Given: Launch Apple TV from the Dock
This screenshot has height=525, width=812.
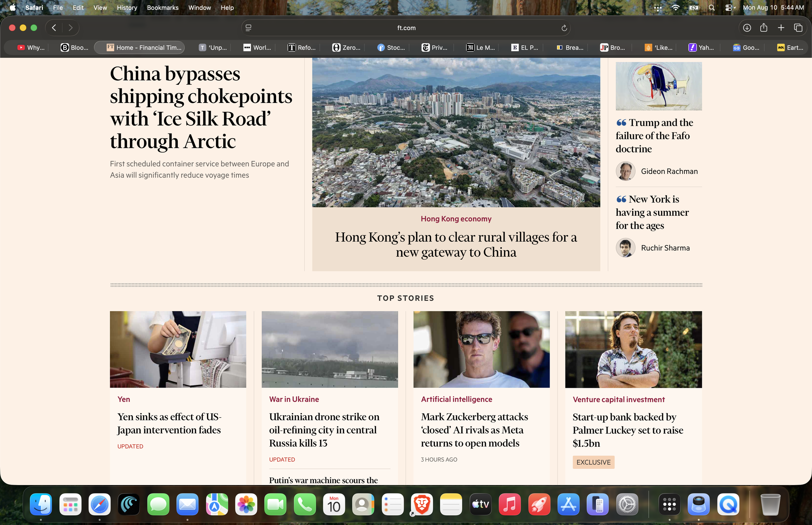Looking at the screenshot, I should (480, 504).
